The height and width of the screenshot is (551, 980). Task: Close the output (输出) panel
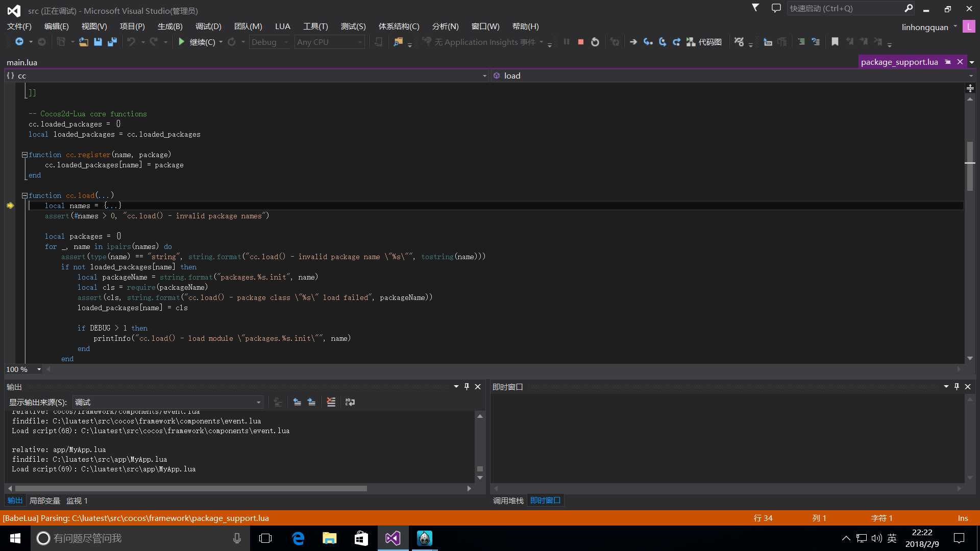[478, 387]
